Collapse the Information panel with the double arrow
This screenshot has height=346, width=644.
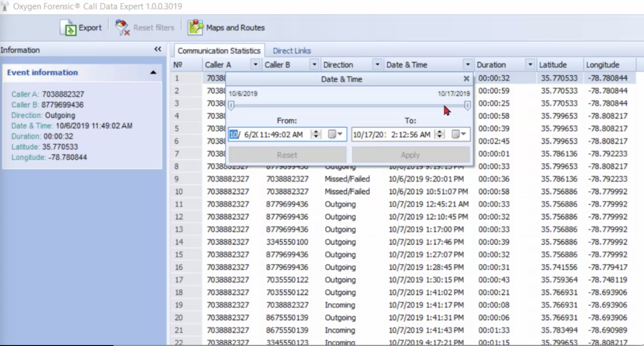pos(158,49)
